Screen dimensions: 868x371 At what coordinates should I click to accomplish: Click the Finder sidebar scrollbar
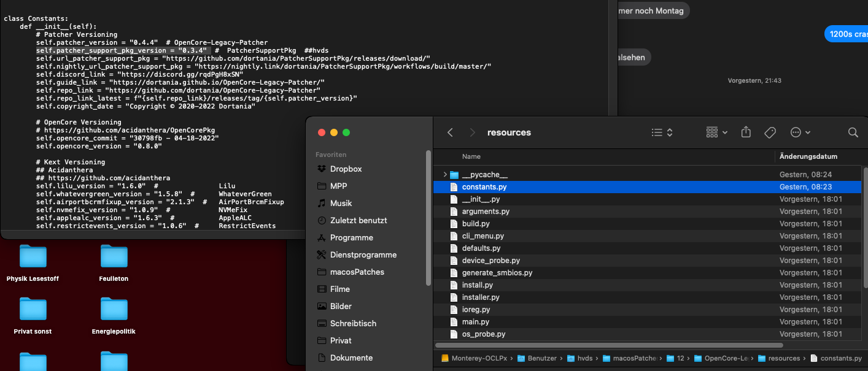pyautogui.click(x=428, y=218)
